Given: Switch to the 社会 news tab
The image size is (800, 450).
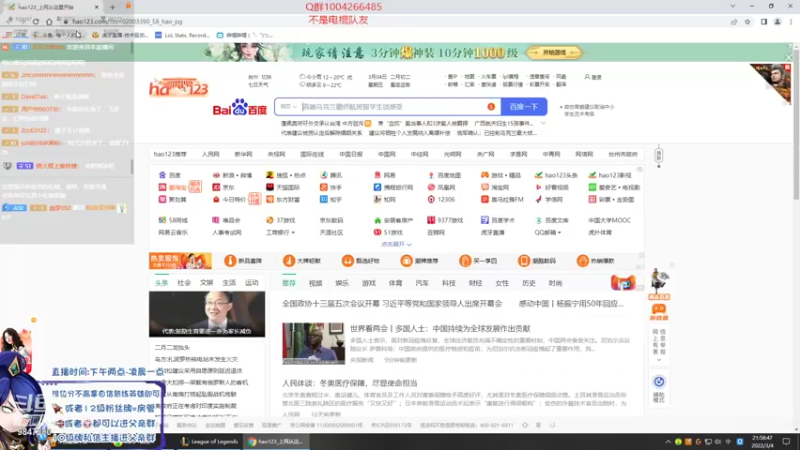Looking at the screenshot, I should coord(184,283).
